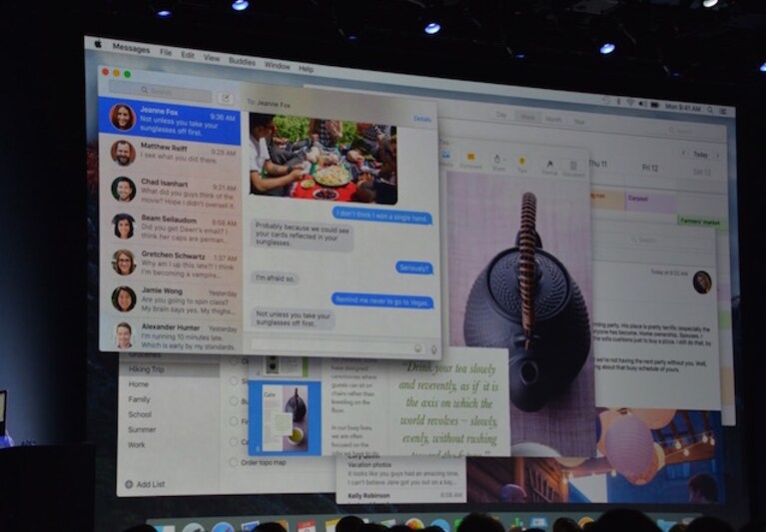766x532 pixels.
Task: Open the Jamie Wong conversation
Action: [x=170, y=298]
